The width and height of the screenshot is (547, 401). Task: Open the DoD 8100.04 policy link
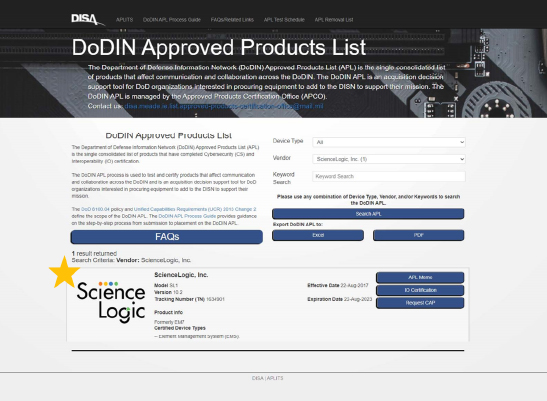click(95, 209)
